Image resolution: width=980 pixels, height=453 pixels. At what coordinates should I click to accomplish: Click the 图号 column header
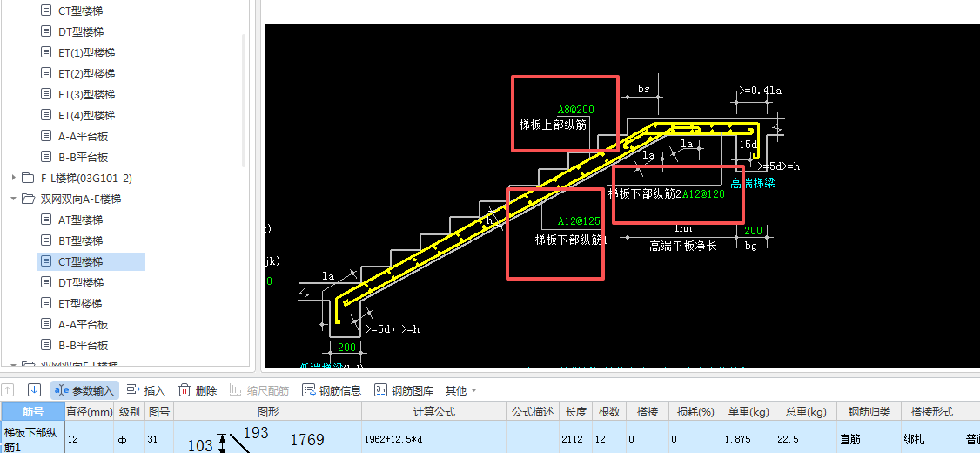(158, 411)
